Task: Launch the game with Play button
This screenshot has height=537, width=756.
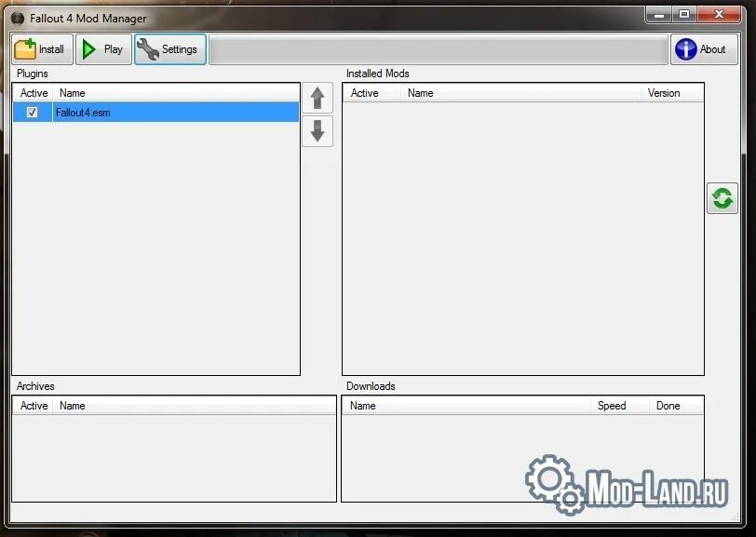Action: 103,49
